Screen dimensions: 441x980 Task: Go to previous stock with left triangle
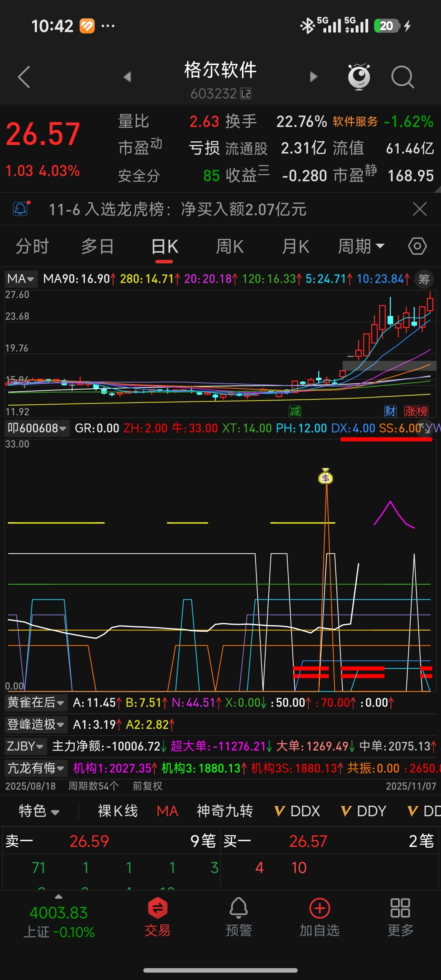tap(127, 77)
